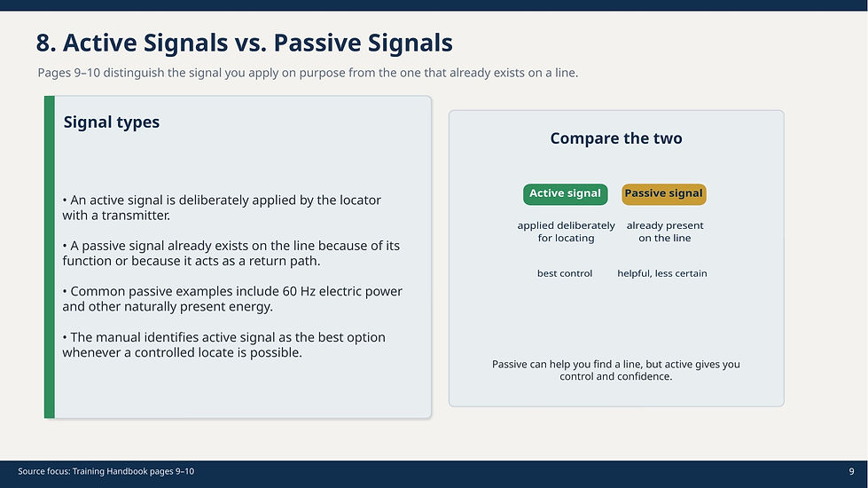Screen dimensions: 868x488
Task: Click the green Active signal badge
Action: [565, 193]
